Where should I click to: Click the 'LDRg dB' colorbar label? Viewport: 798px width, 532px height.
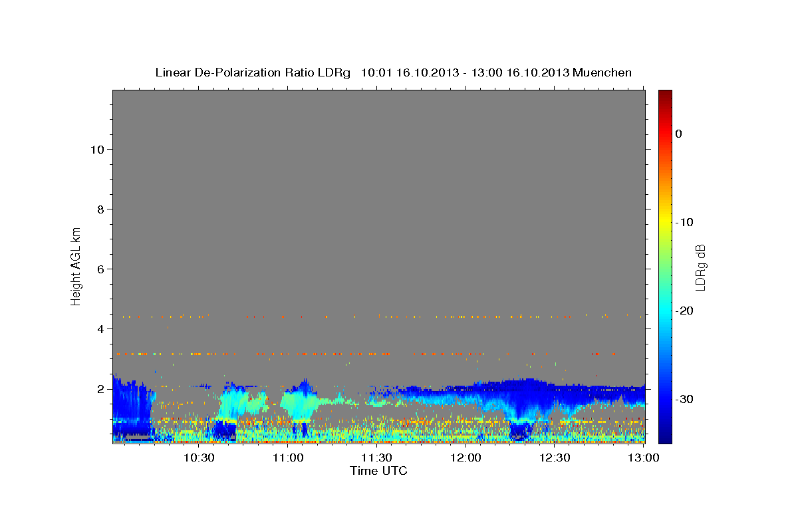click(700, 267)
